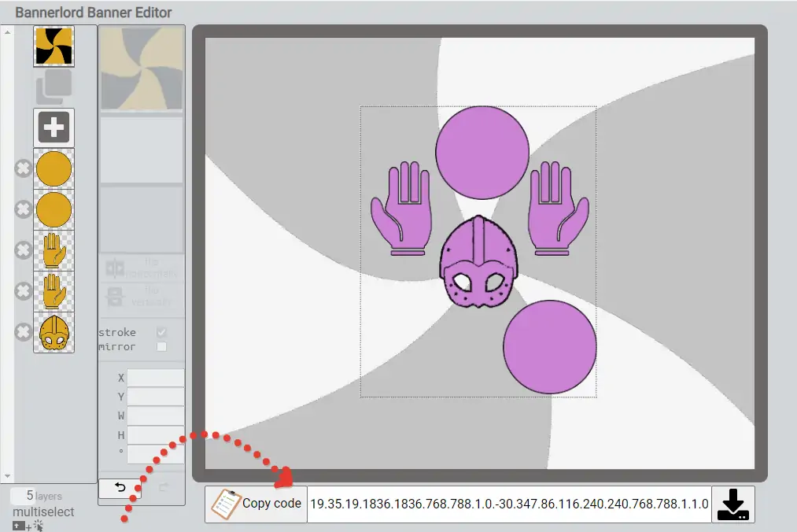Delete the first circle layer
The height and width of the screenshot is (532, 797).
24,168
